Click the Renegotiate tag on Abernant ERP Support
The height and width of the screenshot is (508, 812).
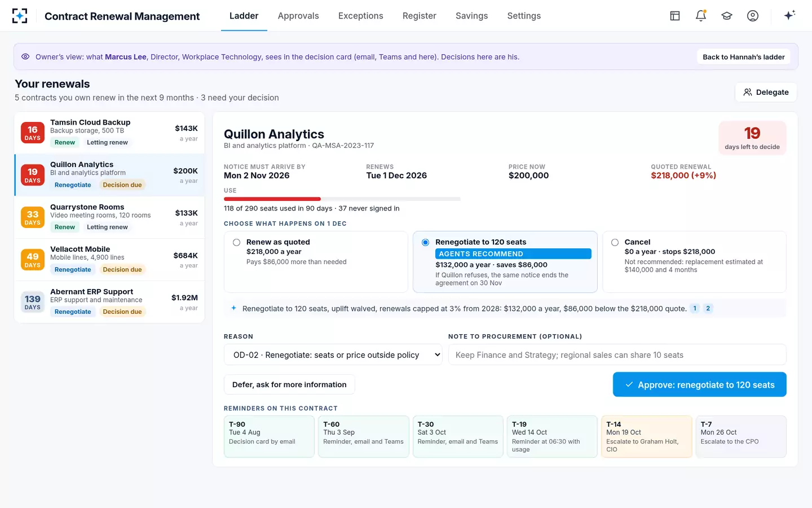click(x=73, y=312)
